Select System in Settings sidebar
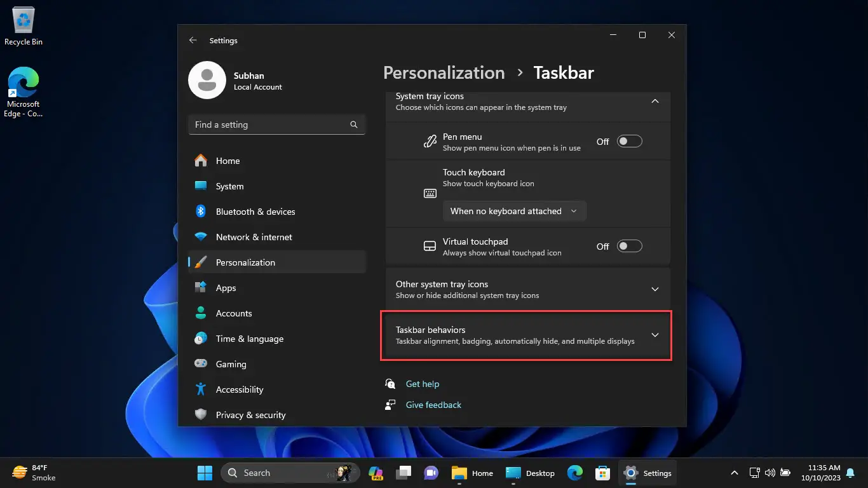Screen dimensions: 868x488 pyautogui.click(x=277, y=186)
